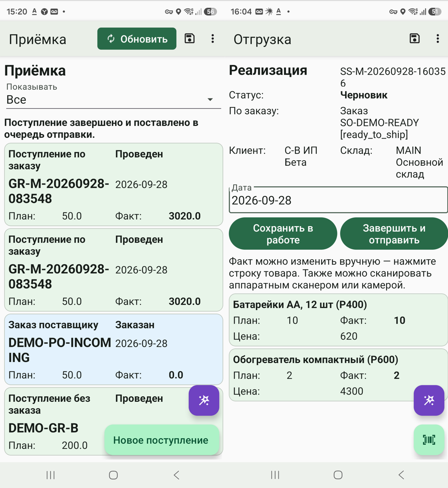Open three-dot menu in Отгрузка header
The width and height of the screenshot is (448, 488).
[x=438, y=38]
